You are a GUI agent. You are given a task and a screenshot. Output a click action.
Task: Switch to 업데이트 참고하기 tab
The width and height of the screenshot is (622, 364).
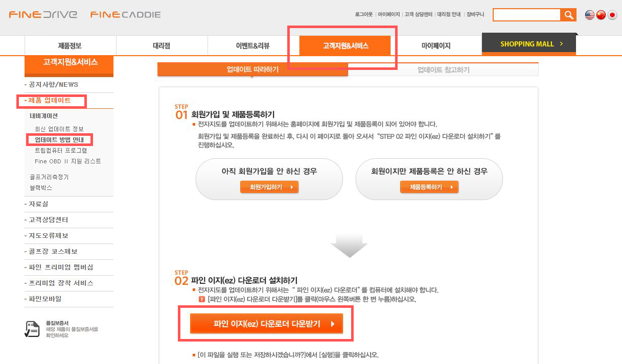coord(443,69)
